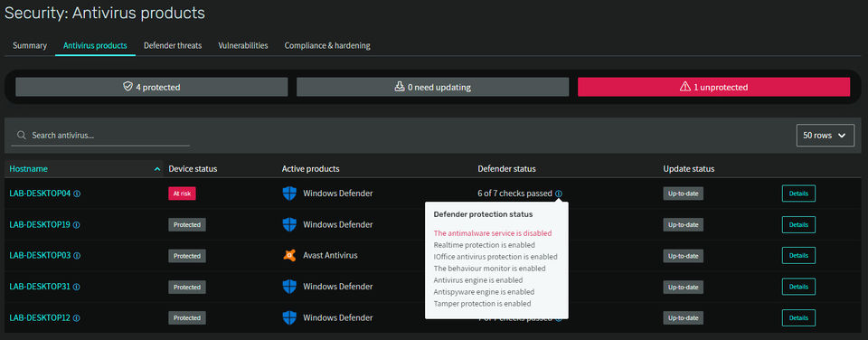Viewport: 868px width, 340px height.
Task: Sort by Device status column
Action: click(193, 169)
